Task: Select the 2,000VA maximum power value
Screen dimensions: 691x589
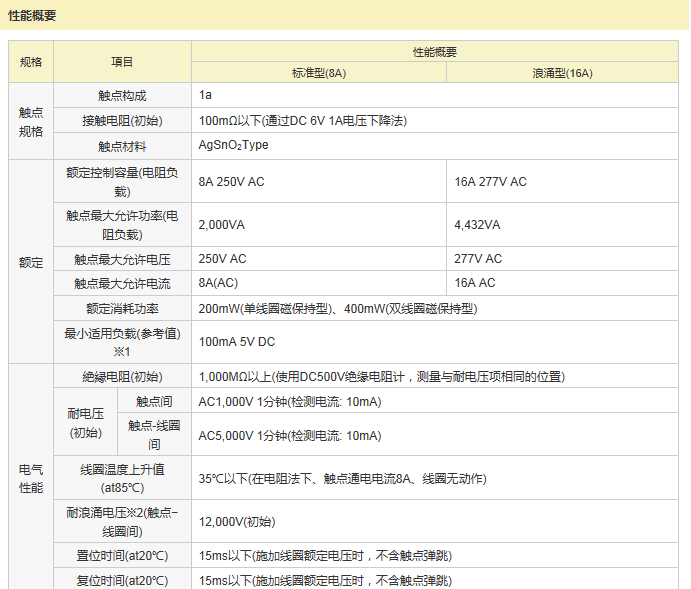Action: (223, 224)
